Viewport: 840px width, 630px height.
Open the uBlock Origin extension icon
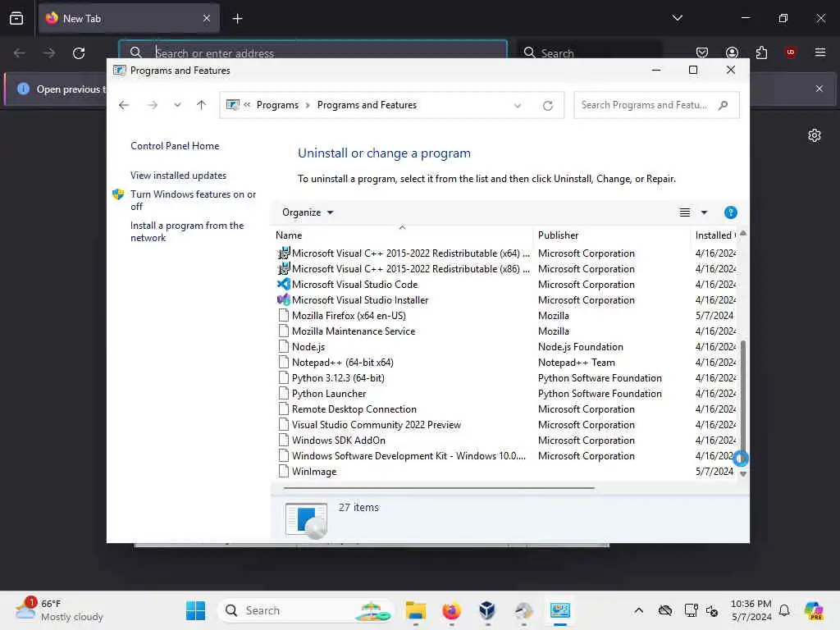790,52
